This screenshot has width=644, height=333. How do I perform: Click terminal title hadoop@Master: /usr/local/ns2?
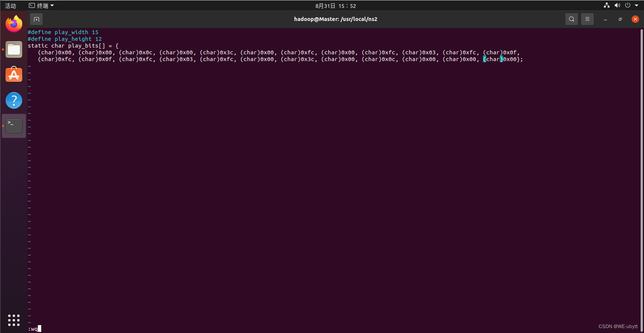tap(336, 19)
